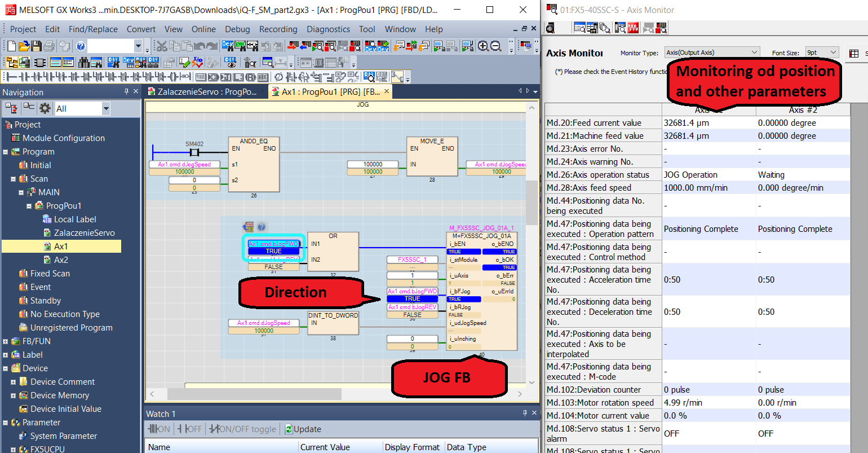868x453 pixels.
Task: Toggle the Navigation window toolbar icon
Action: coord(11,62)
